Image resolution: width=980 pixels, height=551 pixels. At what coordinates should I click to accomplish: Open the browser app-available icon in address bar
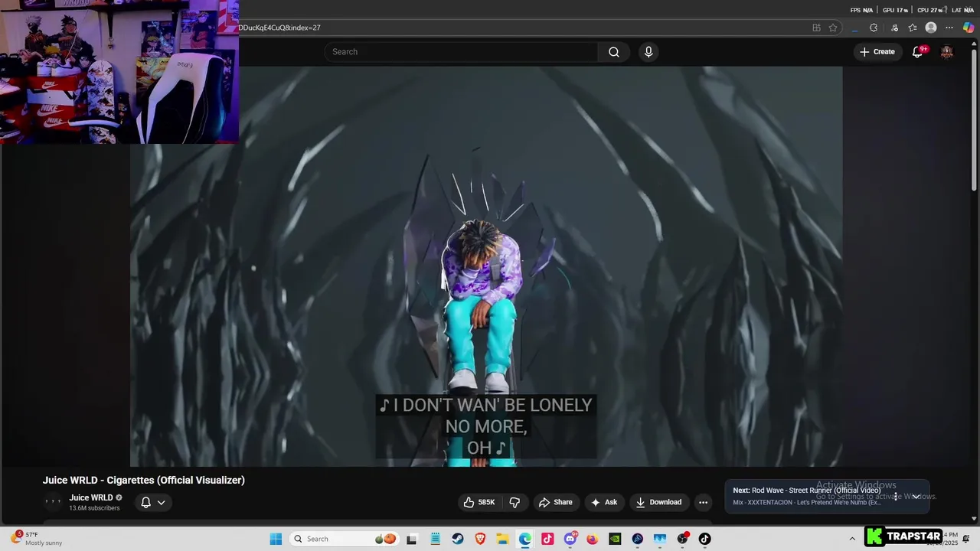click(x=816, y=28)
